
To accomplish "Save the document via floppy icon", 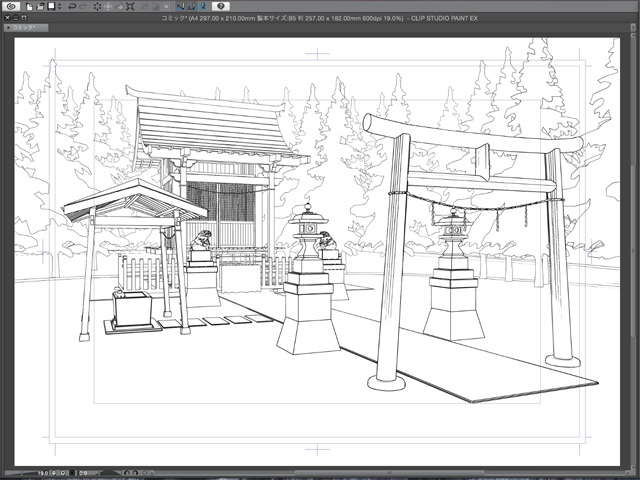I will coord(51,6).
